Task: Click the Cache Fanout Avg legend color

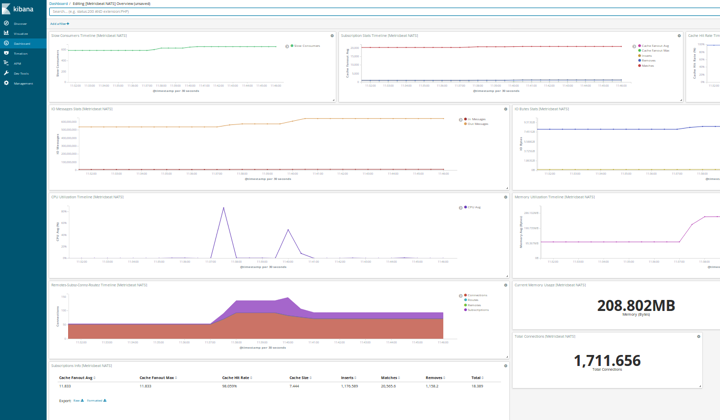Action: point(640,46)
